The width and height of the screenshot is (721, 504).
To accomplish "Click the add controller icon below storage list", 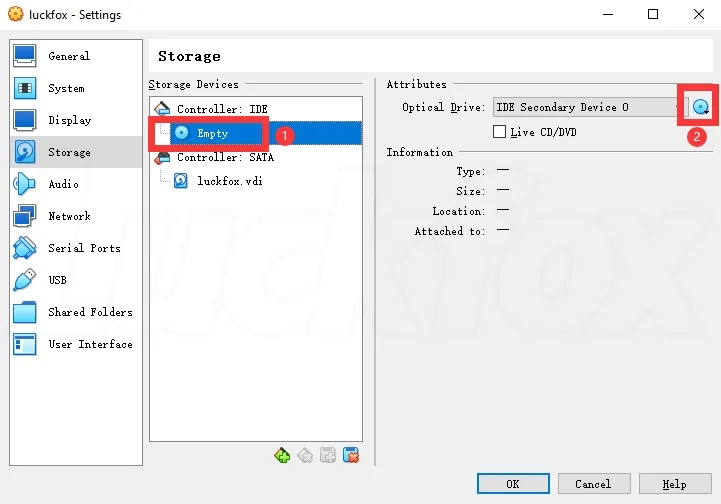I will pyautogui.click(x=282, y=455).
